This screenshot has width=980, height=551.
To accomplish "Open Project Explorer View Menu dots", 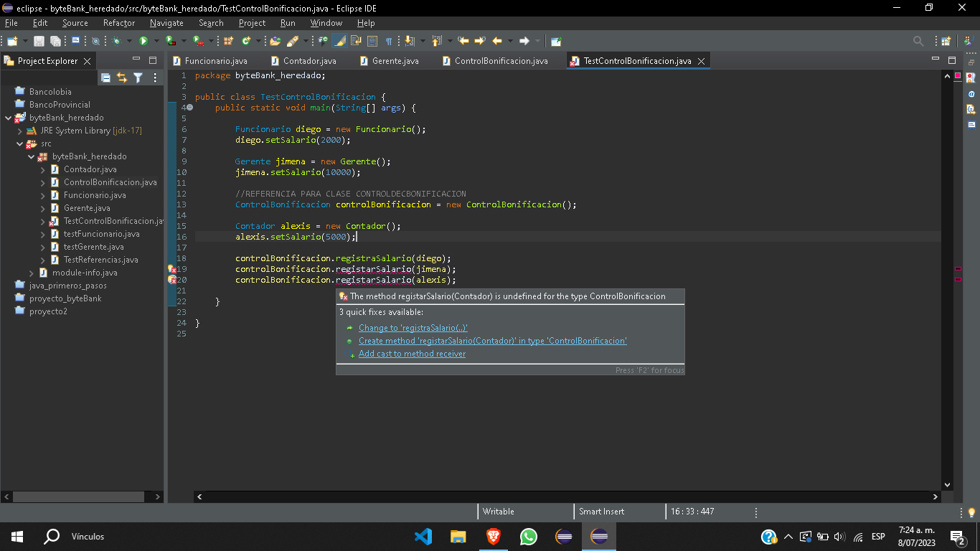I will (x=154, y=77).
